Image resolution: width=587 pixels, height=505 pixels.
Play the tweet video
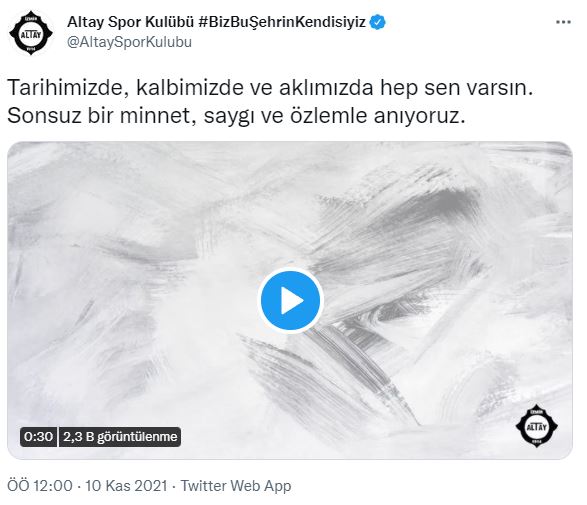291,300
